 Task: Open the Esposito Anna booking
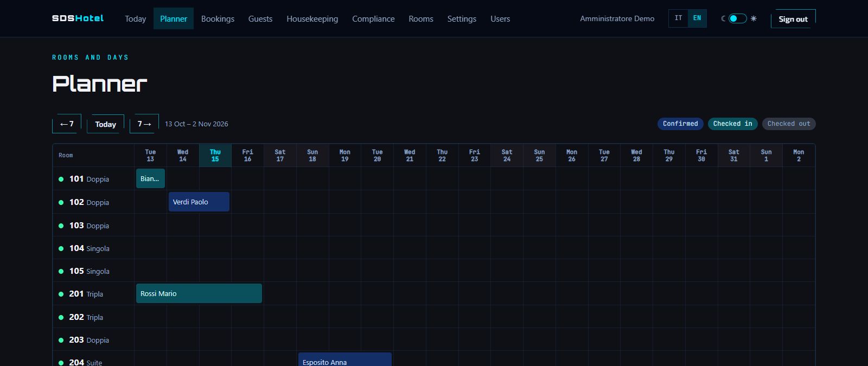coord(345,360)
